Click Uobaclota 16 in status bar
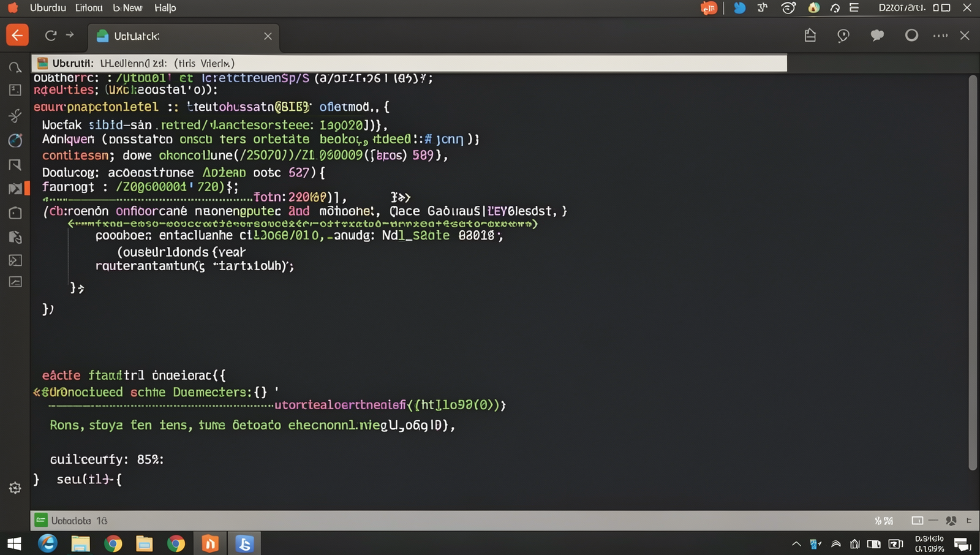Screen dimensions: 980x555 (x=79, y=521)
